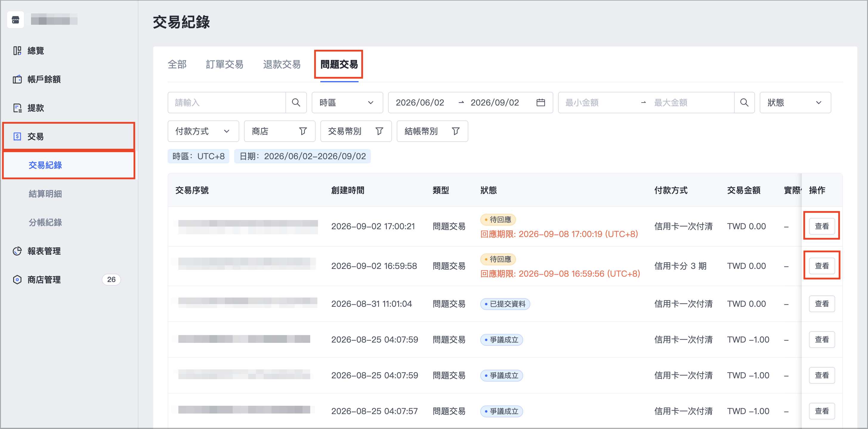Viewport: 868px width, 429px height.
Task: Click the 報表管理 pie chart icon
Action: [17, 251]
